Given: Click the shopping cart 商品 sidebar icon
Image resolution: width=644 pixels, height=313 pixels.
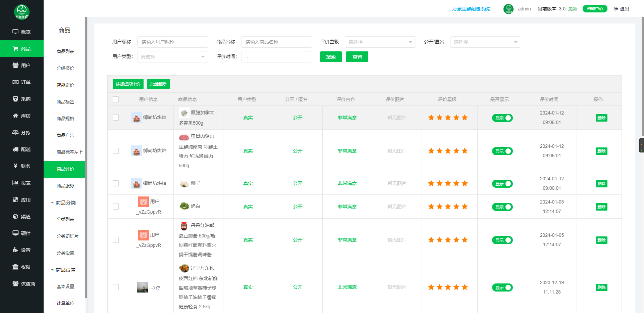Looking at the screenshot, I should [15, 49].
